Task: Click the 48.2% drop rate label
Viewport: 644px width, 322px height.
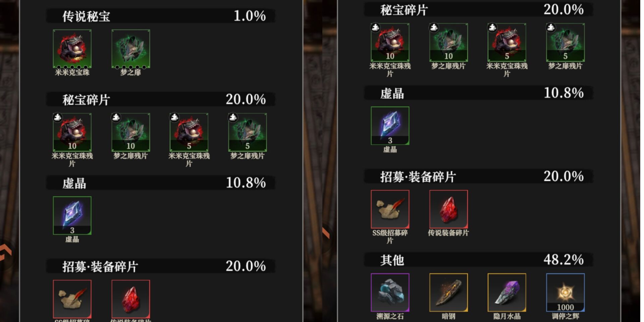Action: [x=563, y=260]
